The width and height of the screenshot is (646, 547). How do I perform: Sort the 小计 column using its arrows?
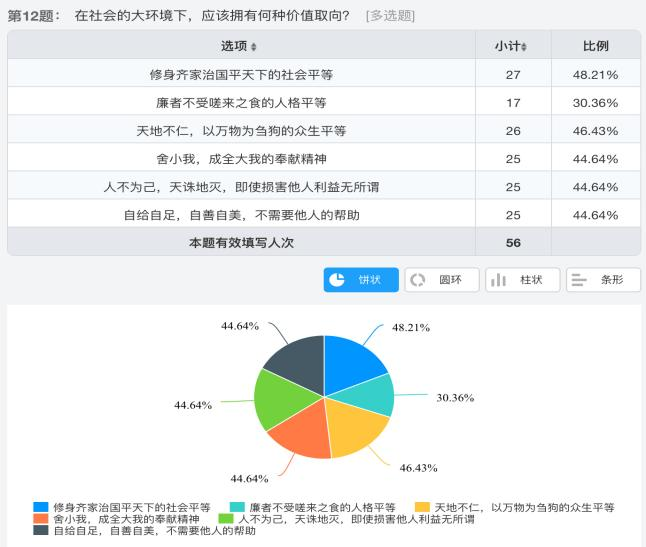[524, 47]
